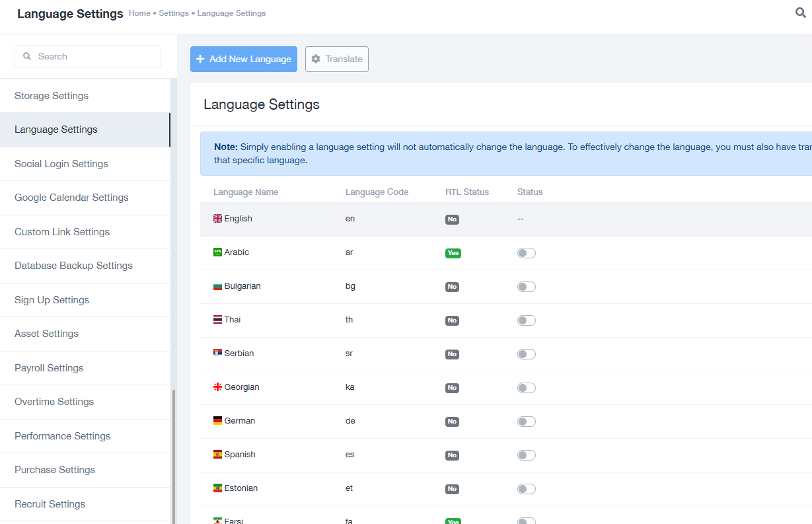The image size is (812, 524).
Task: Click the Thai flag icon
Action: click(x=217, y=320)
